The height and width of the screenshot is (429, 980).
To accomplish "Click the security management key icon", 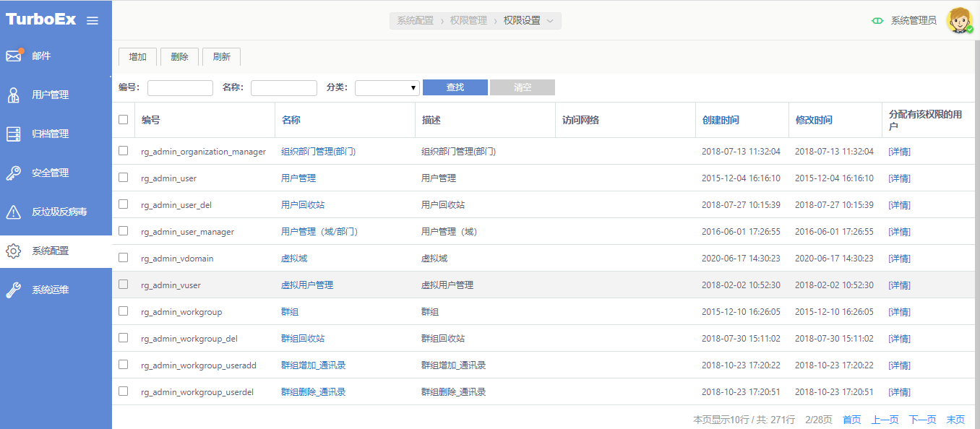I will (x=14, y=173).
